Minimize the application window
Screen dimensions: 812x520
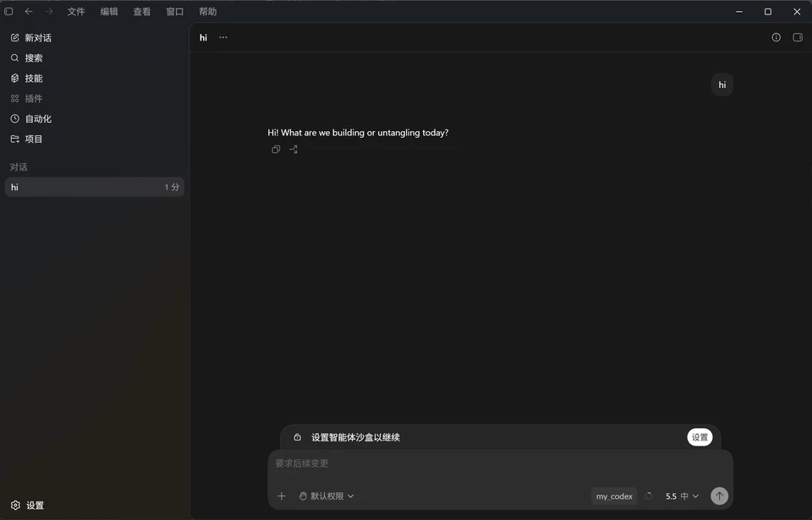(739, 11)
